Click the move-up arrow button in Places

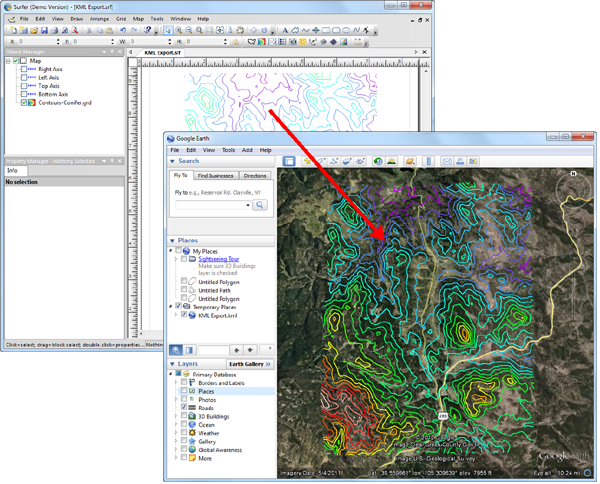pyautogui.click(x=236, y=350)
